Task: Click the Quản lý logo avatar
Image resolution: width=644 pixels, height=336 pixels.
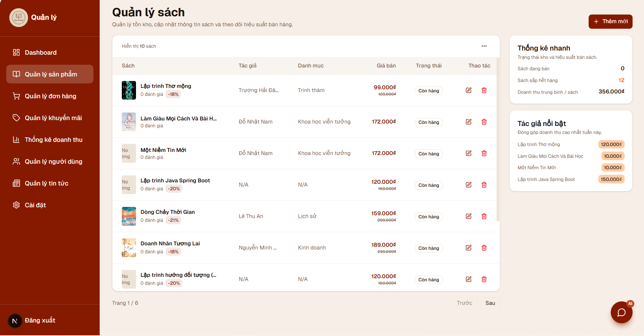Action: pos(19,17)
